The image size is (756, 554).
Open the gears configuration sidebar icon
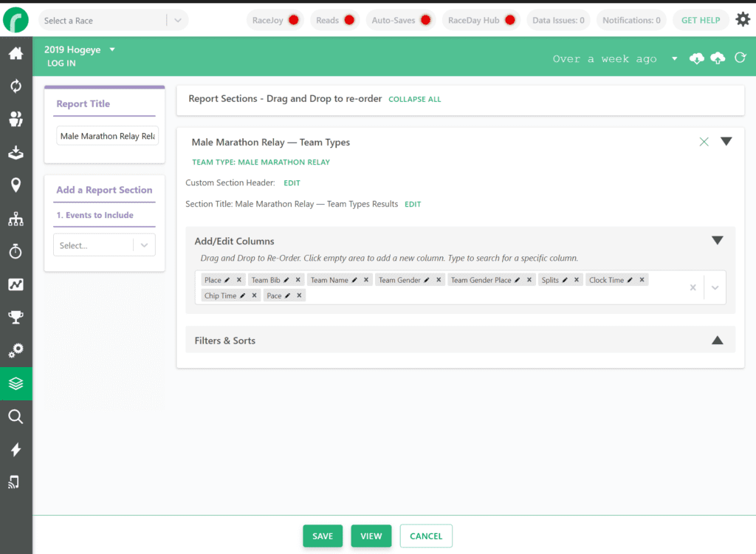(x=16, y=350)
